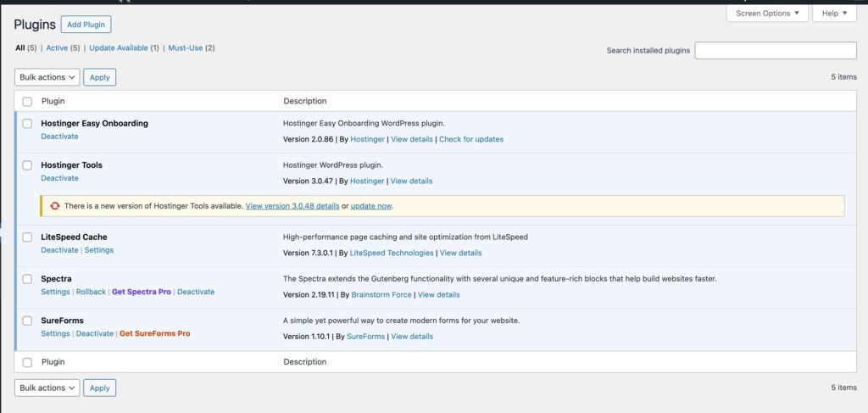868x413 pixels.
Task: Deactivate Hostinger Easy Onboarding
Action: (x=60, y=137)
